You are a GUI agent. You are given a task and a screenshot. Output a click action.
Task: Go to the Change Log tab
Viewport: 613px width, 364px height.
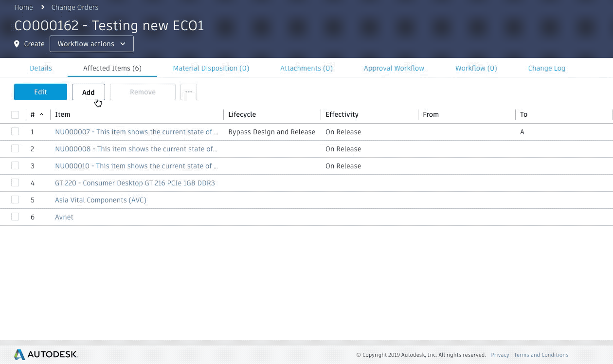[x=546, y=68]
